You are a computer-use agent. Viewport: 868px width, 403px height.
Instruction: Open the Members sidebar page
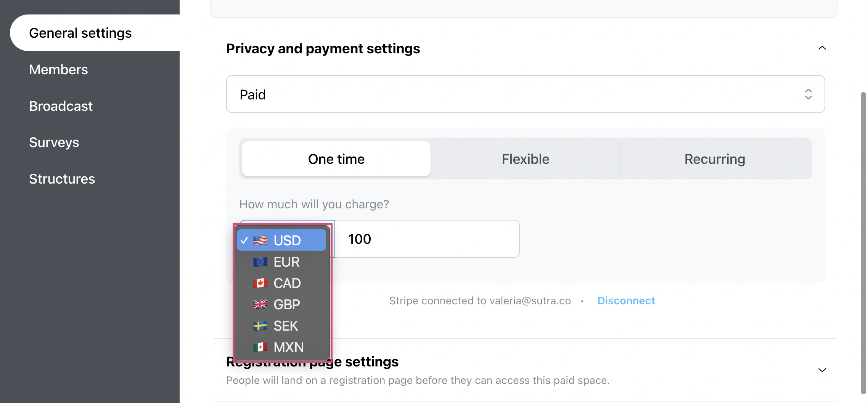pos(58,70)
